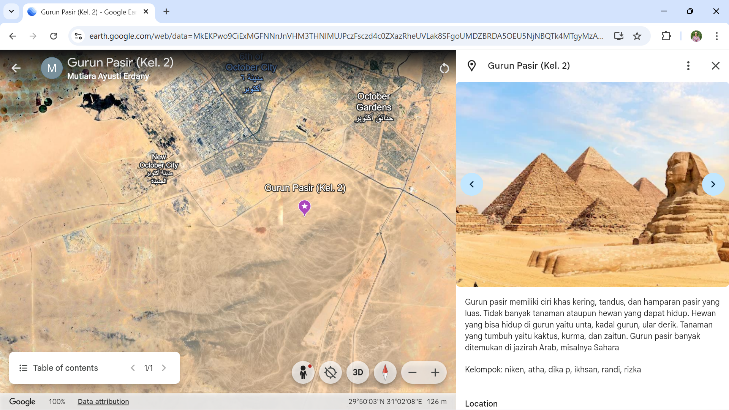
Task: Click the Pegman street view icon
Action: click(304, 372)
